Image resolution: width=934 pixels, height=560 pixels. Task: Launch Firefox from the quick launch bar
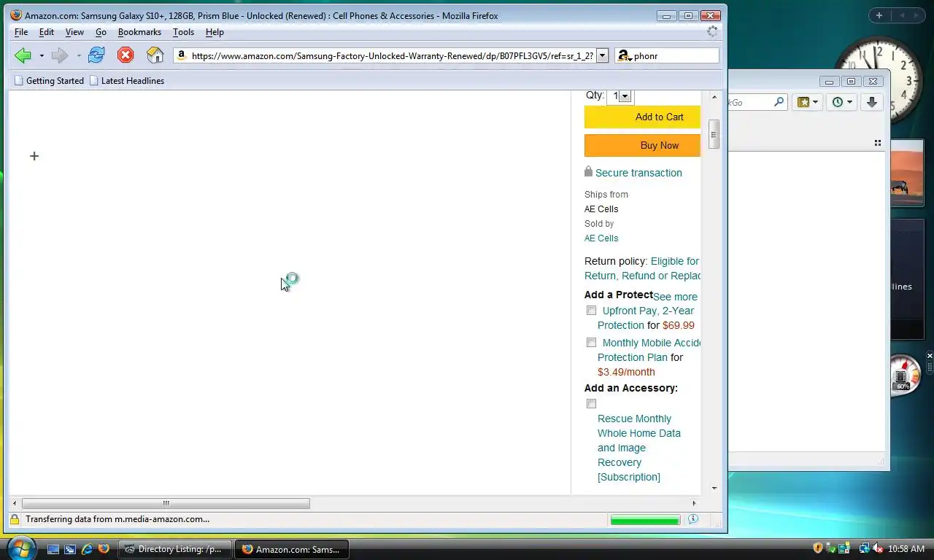point(104,549)
